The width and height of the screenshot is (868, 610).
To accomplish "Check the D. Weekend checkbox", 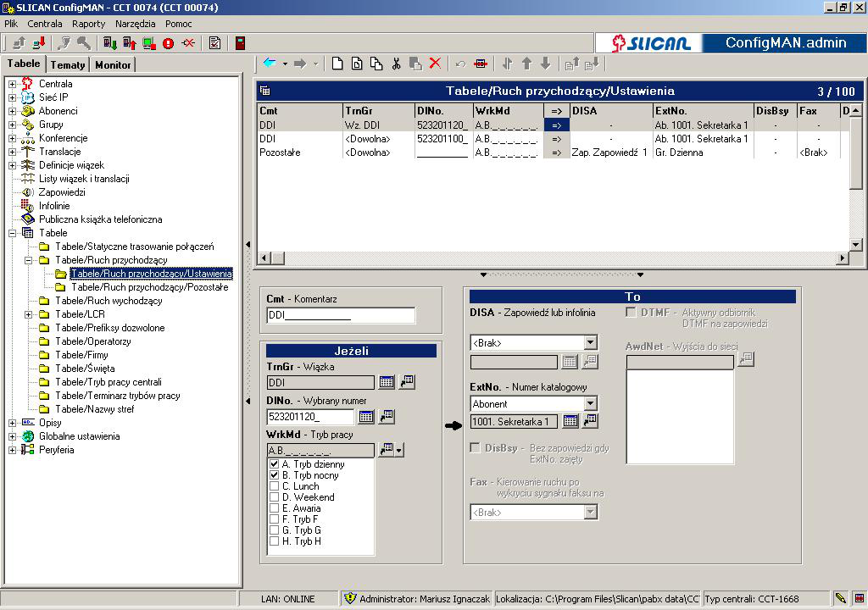I will coord(274,497).
